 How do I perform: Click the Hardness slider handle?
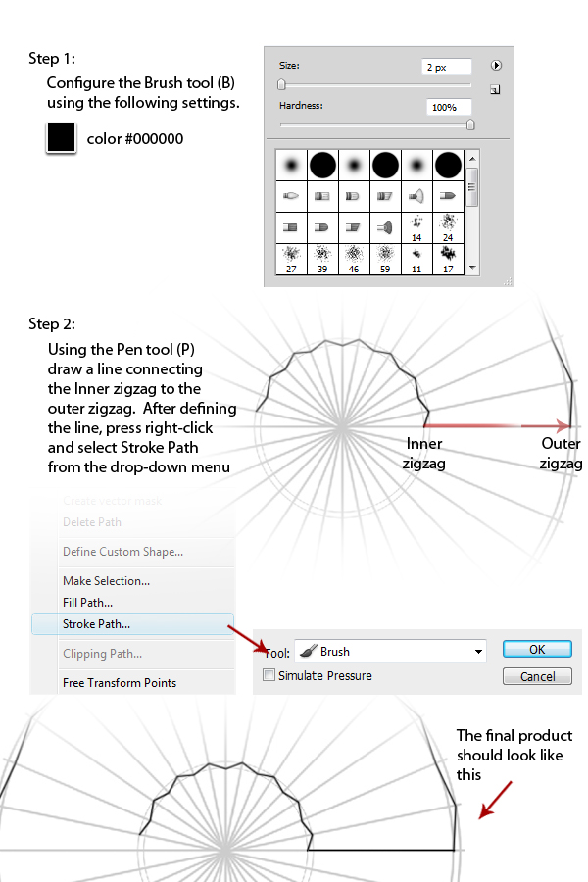(x=470, y=124)
